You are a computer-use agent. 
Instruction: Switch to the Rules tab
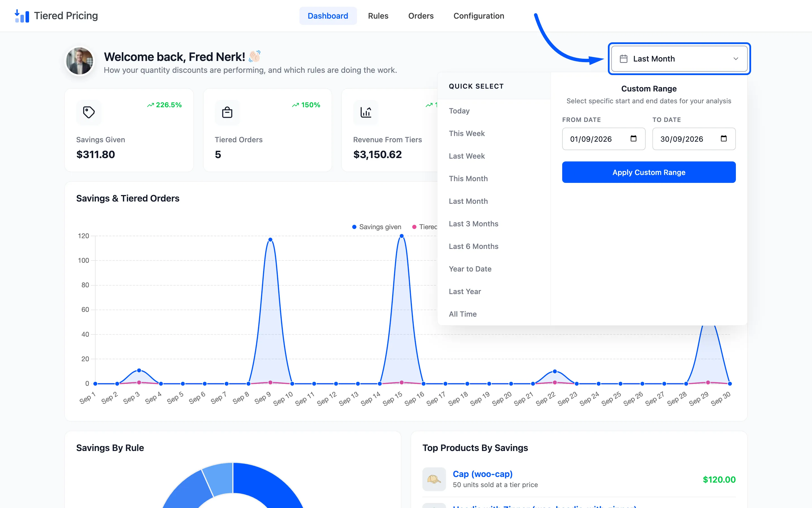[378, 16]
